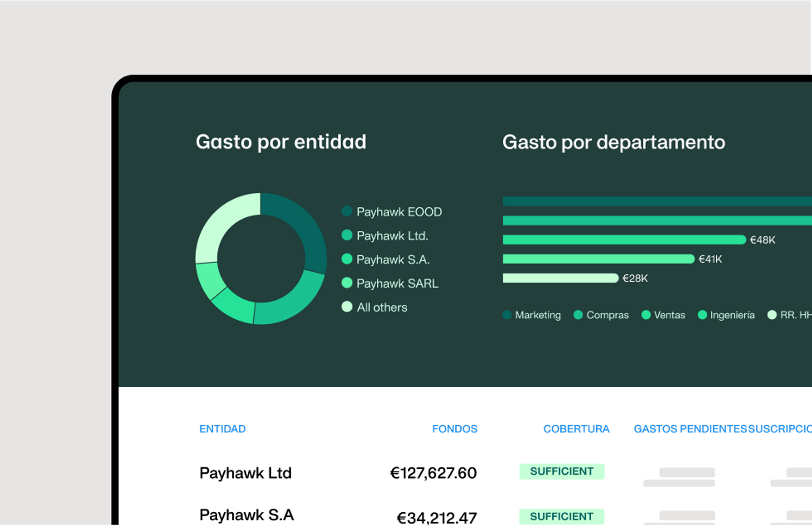Click the €48K bar in department chart
The image size is (812, 525).
624,240
